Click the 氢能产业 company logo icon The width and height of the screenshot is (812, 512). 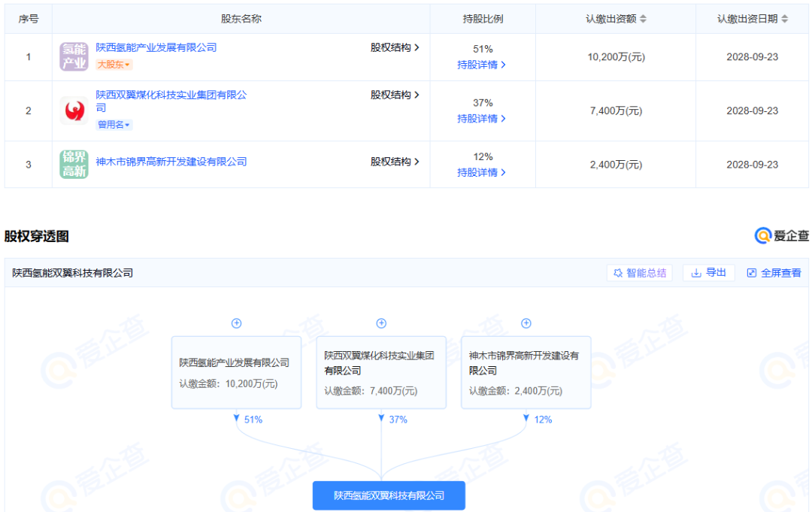coord(74,56)
